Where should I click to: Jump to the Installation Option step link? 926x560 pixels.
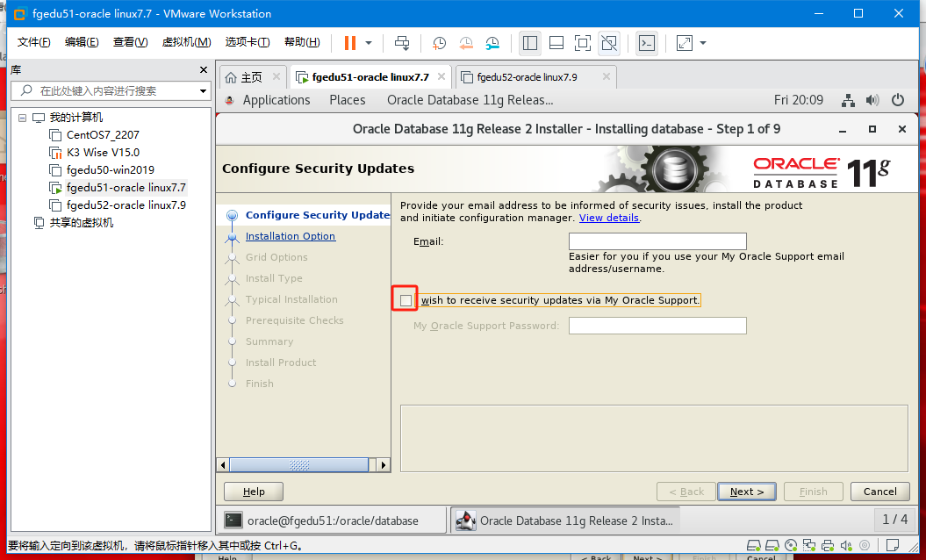pyautogui.click(x=290, y=236)
